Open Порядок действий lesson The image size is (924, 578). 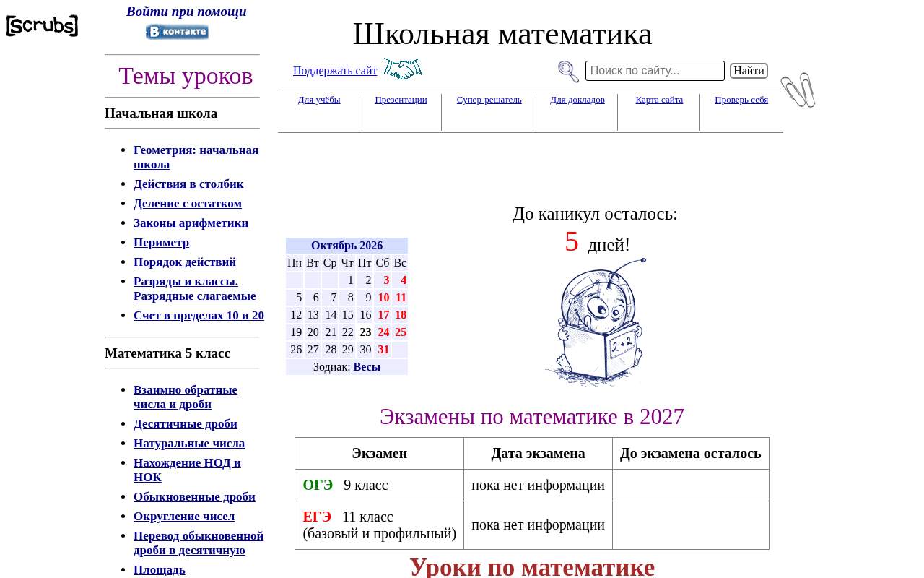(x=185, y=262)
